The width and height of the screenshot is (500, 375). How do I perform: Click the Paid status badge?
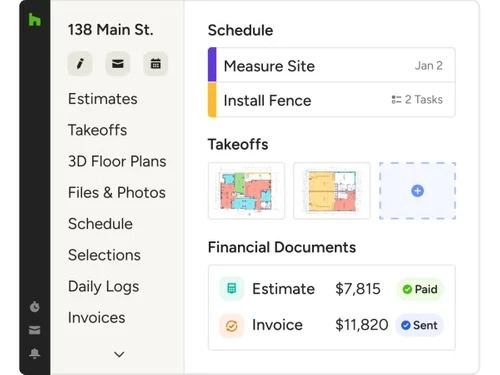420,289
